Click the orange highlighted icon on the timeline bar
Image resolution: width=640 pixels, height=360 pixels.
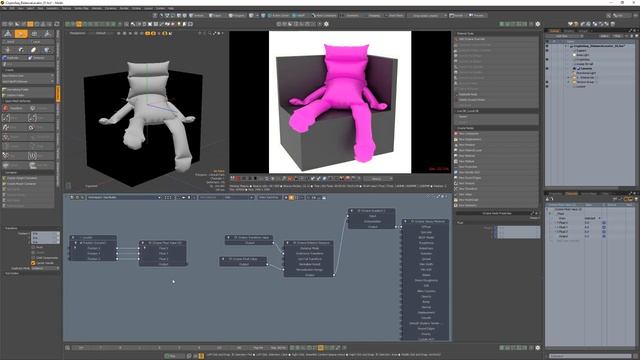pyautogui.click(x=321, y=348)
